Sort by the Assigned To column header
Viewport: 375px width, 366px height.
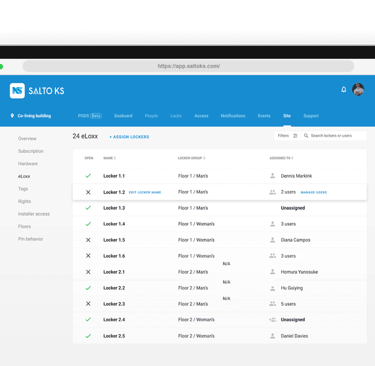click(281, 158)
